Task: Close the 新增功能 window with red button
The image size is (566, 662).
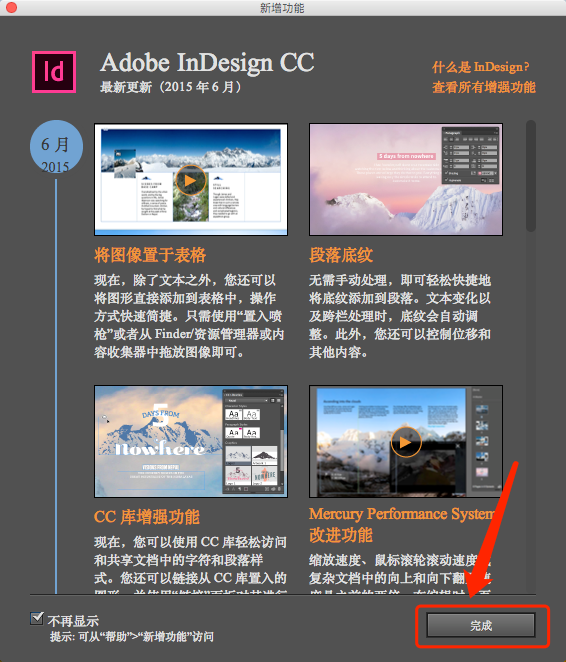Action: tap(11, 7)
